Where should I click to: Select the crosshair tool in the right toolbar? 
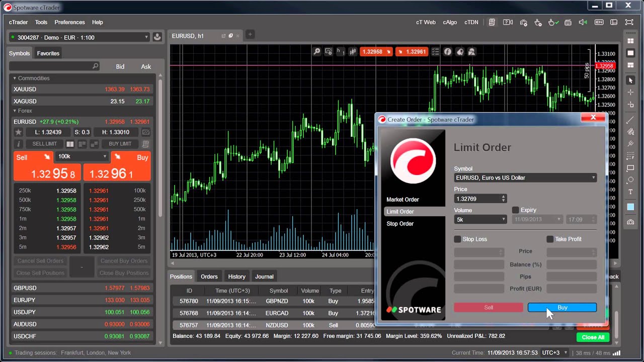click(630, 93)
